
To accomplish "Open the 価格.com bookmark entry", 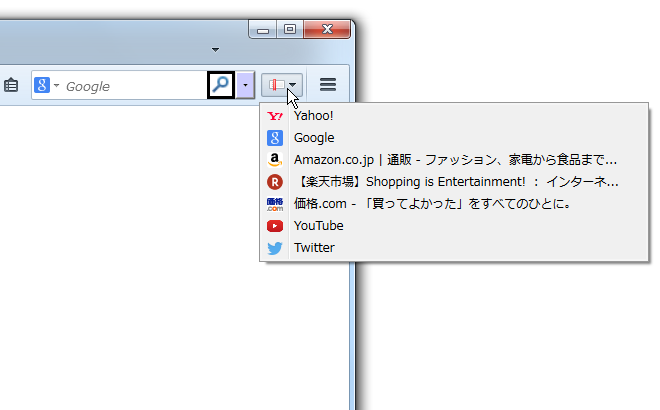I will pos(454,204).
